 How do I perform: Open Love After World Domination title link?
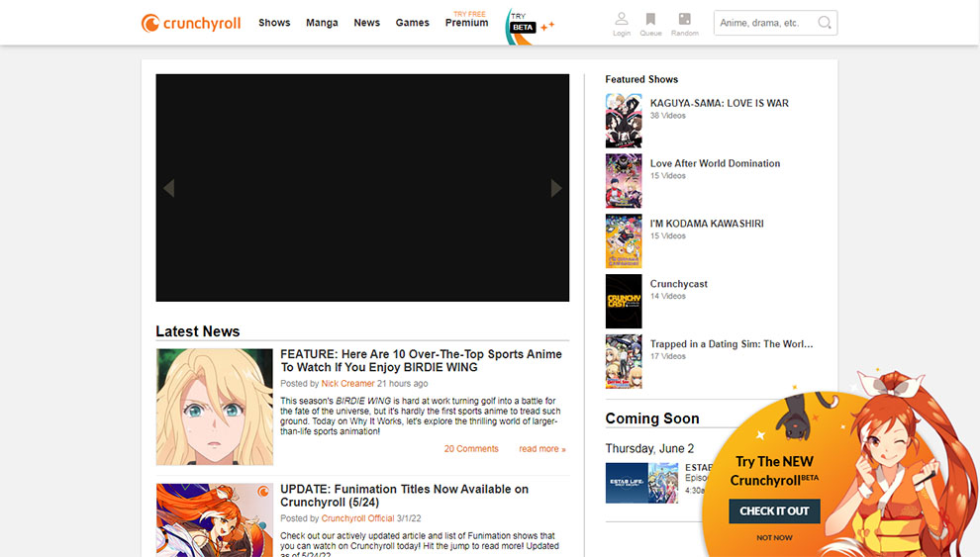click(x=715, y=163)
